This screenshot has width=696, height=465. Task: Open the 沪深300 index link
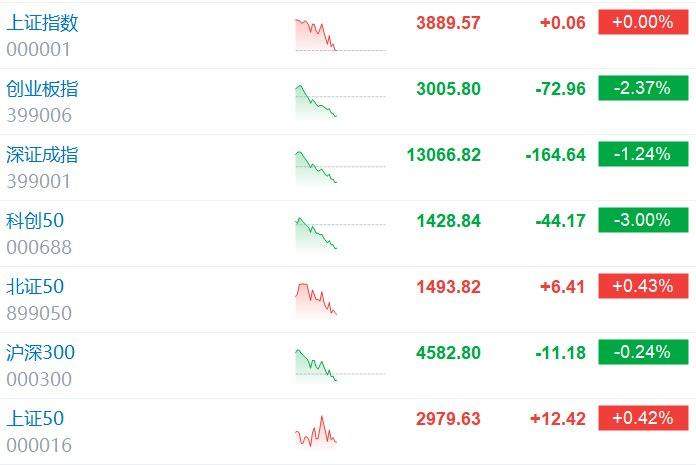click(41, 353)
